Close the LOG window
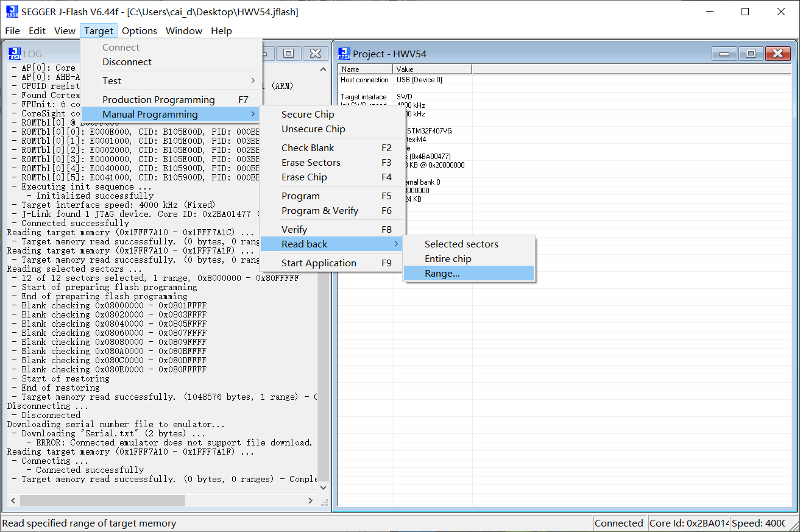 pos(316,54)
